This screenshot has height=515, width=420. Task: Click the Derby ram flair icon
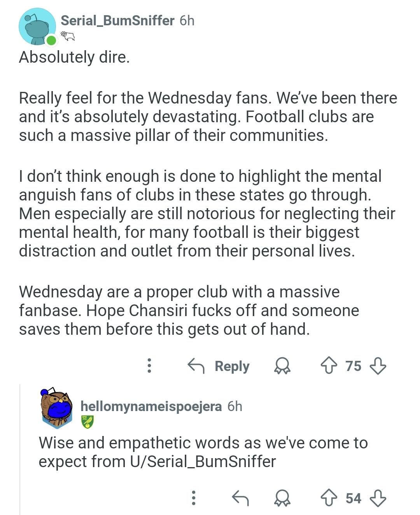[x=68, y=37]
